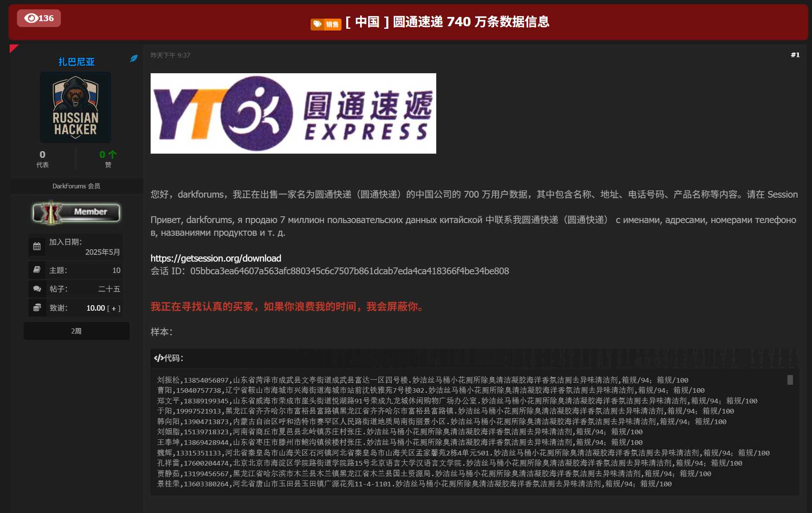Open the getsession.org/download link
The height and width of the screenshot is (513, 812).
(216, 258)
